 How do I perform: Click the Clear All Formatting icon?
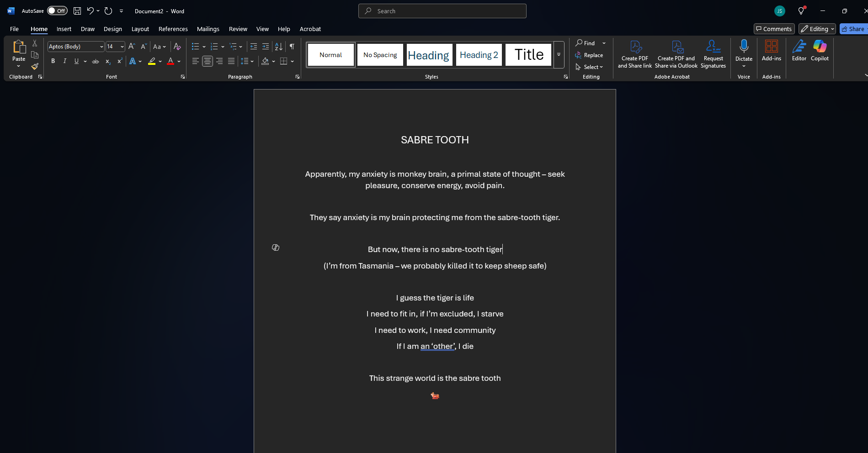click(x=177, y=47)
